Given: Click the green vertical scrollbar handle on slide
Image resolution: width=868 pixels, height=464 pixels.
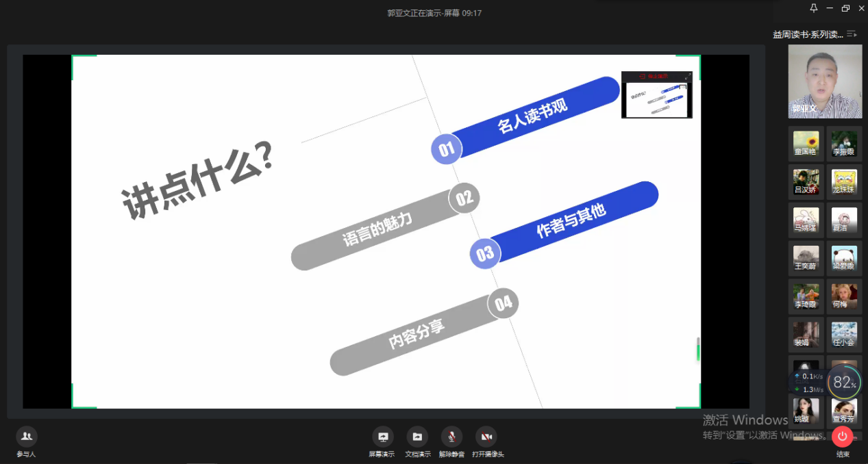Looking at the screenshot, I should click(x=698, y=349).
